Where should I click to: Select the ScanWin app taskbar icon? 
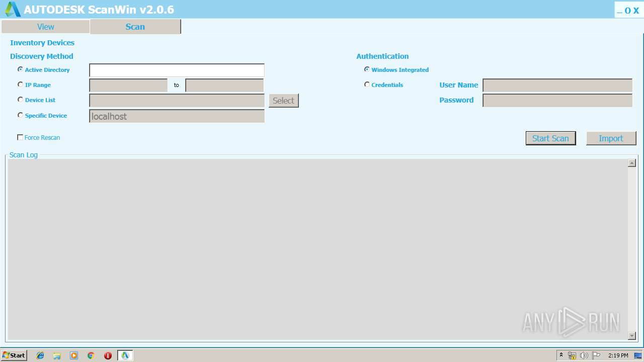[x=125, y=355]
